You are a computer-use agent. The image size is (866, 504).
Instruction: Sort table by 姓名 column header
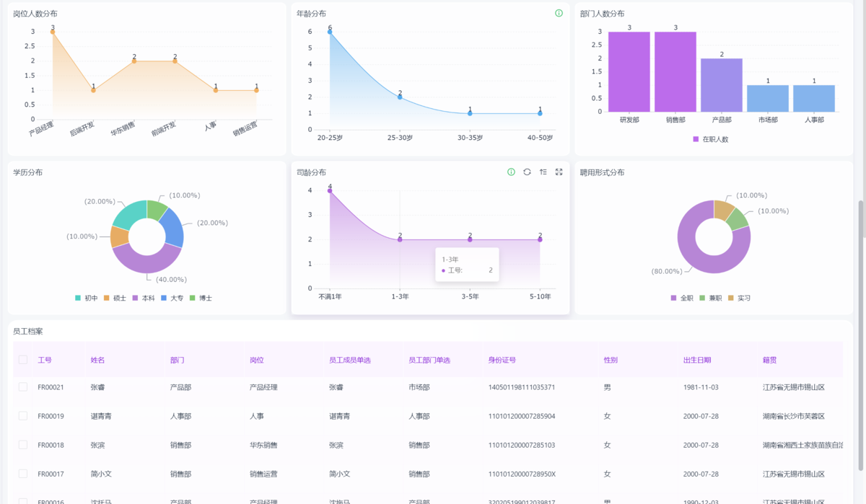pos(97,360)
